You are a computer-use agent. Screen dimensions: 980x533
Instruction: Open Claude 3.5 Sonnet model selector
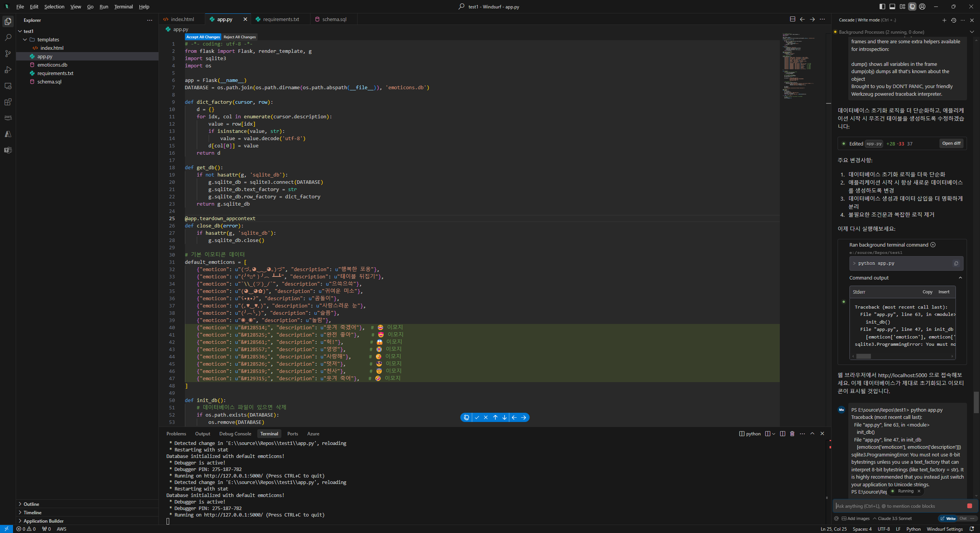click(x=894, y=518)
